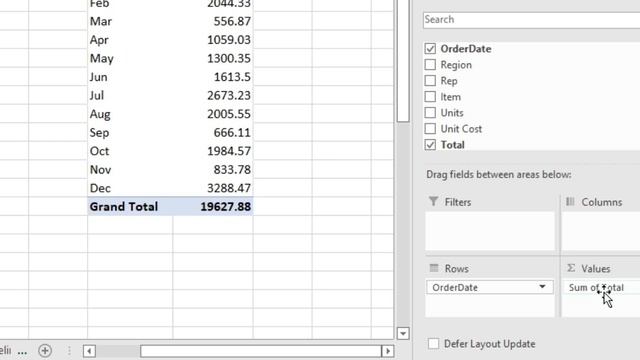This screenshot has width=640, height=360.
Task: Click the vertical scrollbar thumb
Action: pyautogui.click(x=403, y=60)
